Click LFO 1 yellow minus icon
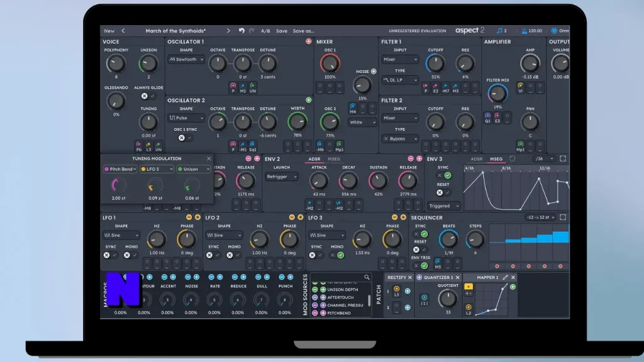Image resolution: width=644 pixels, height=362 pixels. tap(189, 217)
